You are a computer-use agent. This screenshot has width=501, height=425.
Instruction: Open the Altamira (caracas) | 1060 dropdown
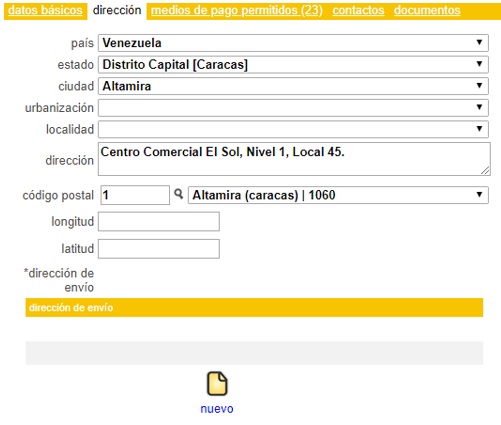pos(338,195)
